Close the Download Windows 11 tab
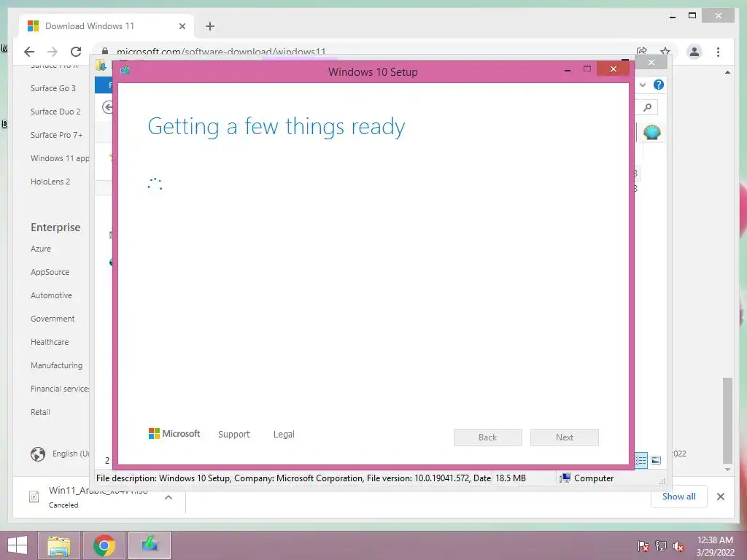This screenshot has height=560, width=747. point(182,26)
